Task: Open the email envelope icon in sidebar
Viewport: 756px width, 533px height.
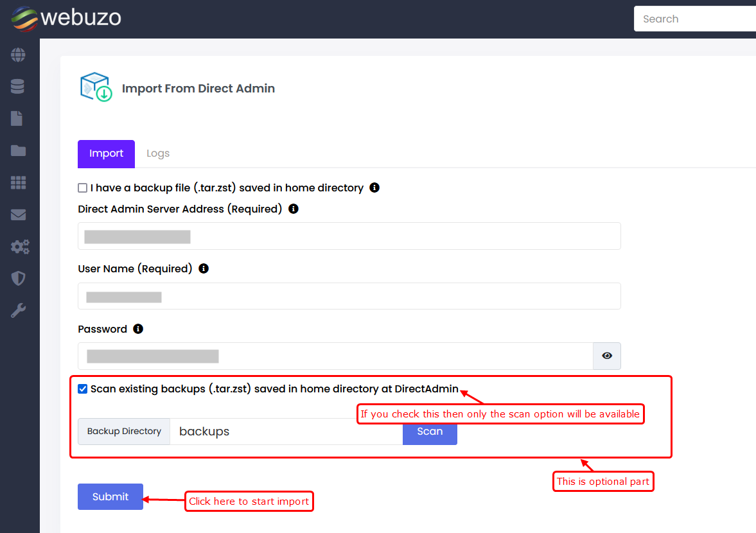Action: (18, 215)
